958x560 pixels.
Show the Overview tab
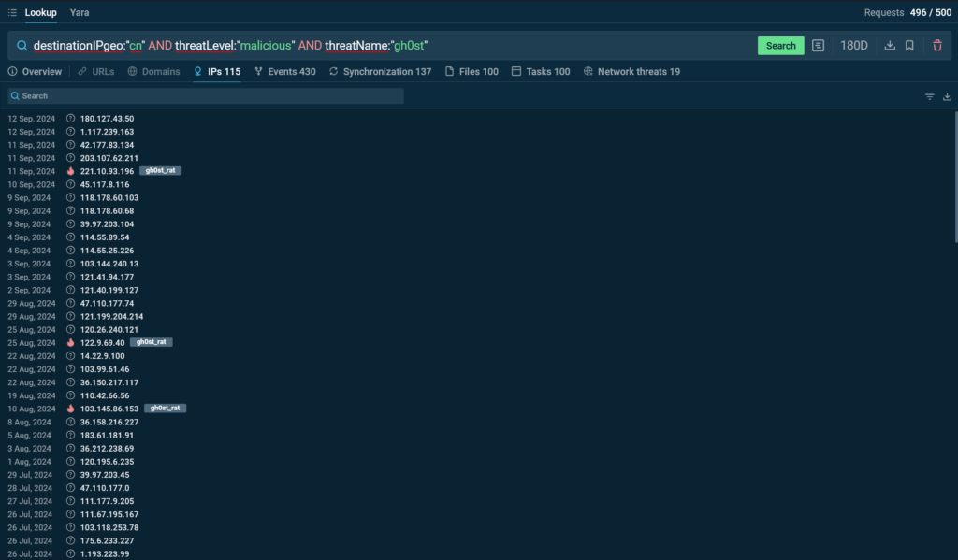point(35,72)
